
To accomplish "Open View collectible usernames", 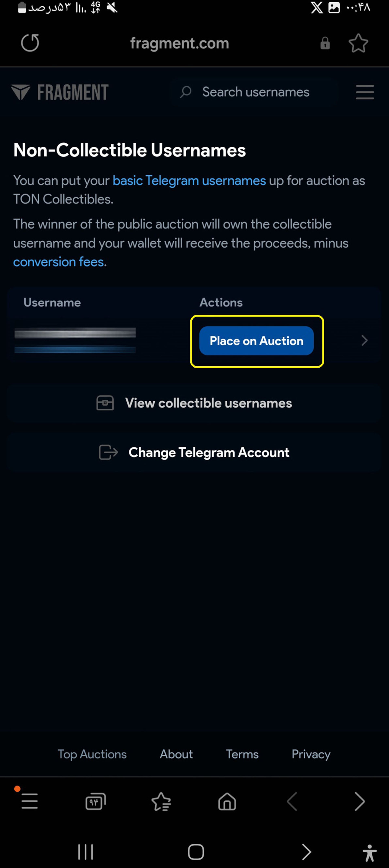I will [x=194, y=403].
